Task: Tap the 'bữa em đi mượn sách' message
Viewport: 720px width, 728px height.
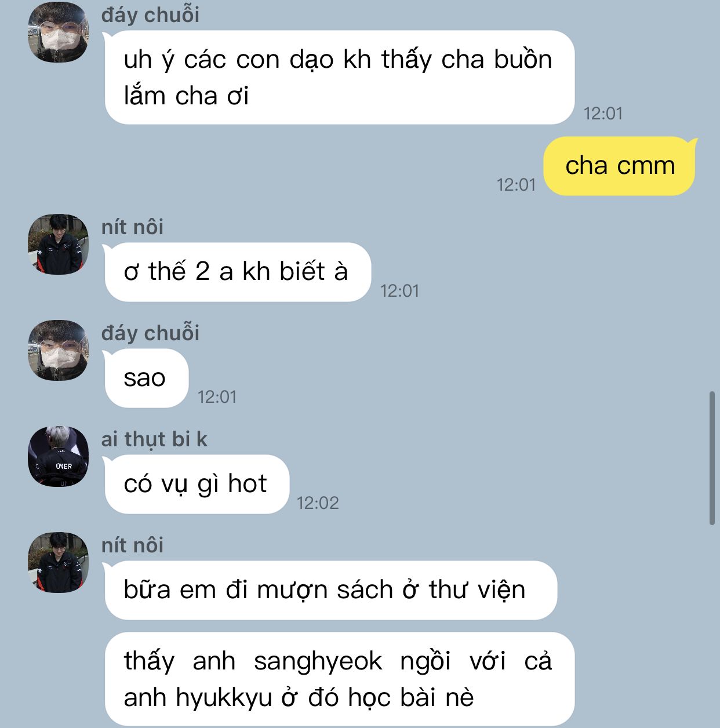Action: pyautogui.click(x=330, y=590)
